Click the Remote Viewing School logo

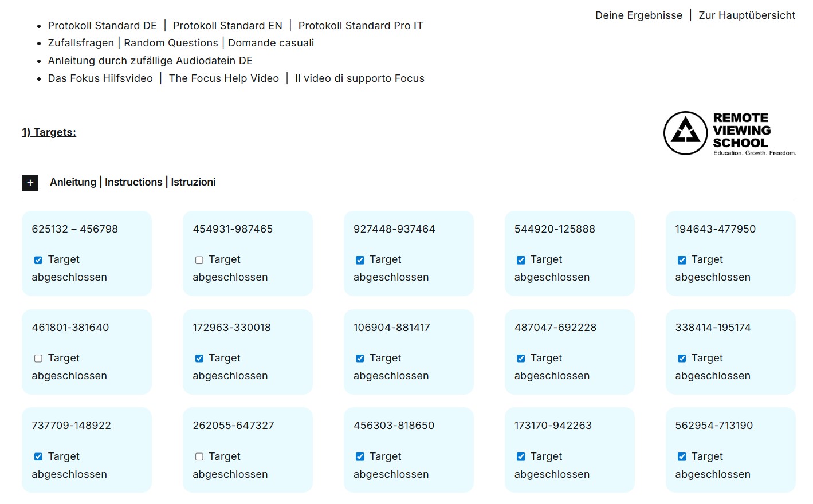point(729,133)
